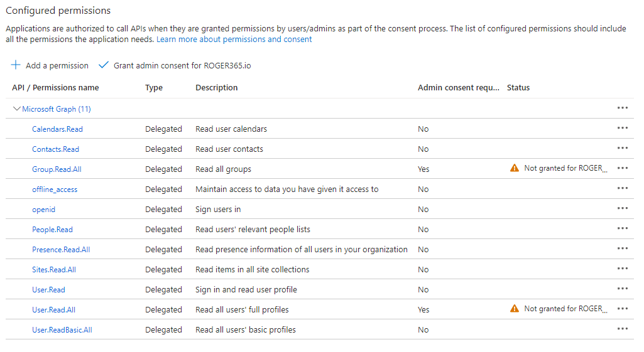The width and height of the screenshot is (644, 352).
Task: Click warning icon in Group.Read.All row
Action: [515, 168]
